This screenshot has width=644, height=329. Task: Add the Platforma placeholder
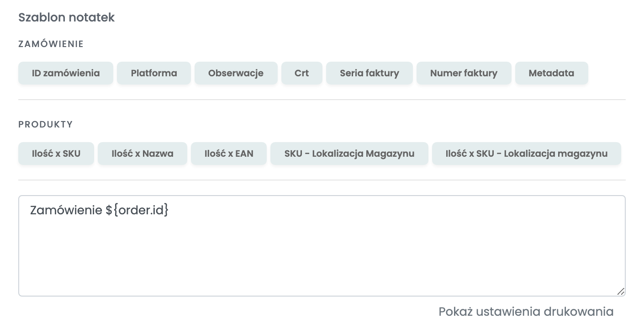tap(154, 73)
